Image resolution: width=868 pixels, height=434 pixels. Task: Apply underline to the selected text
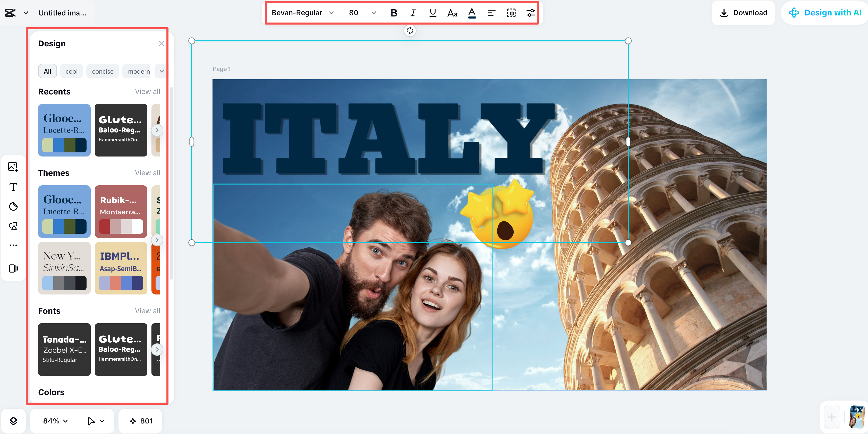click(432, 13)
